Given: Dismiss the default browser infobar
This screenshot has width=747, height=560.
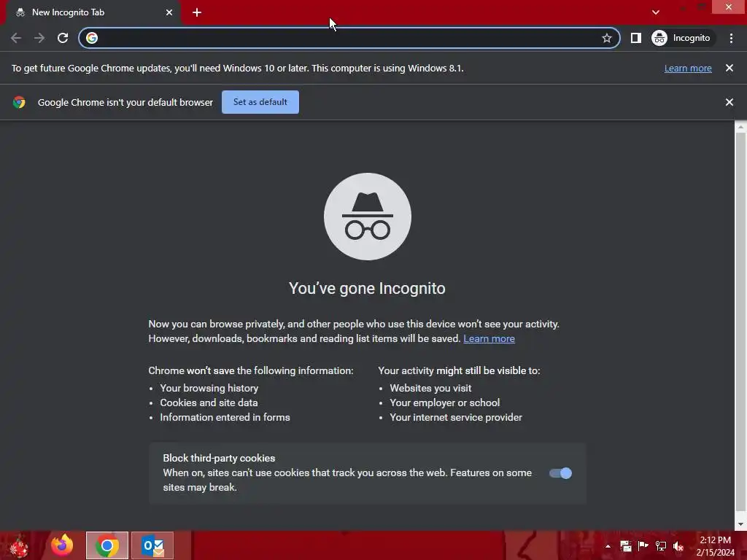Looking at the screenshot, I should [x=729, y=102].
